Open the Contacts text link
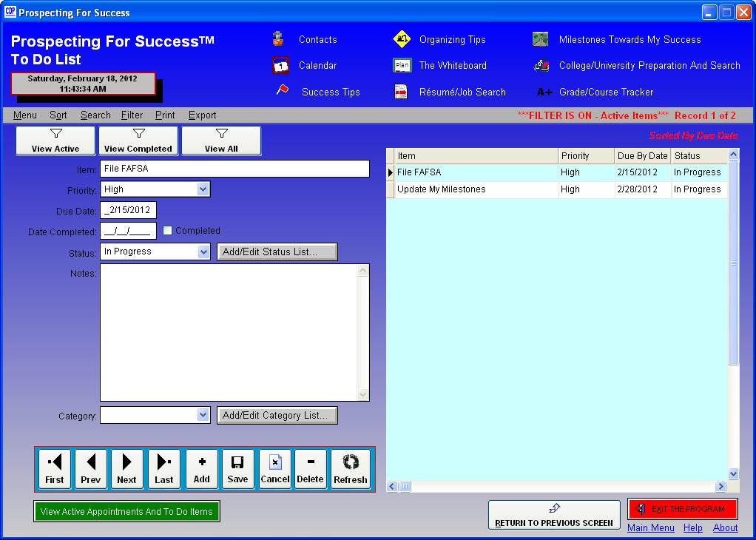This screenshot has width=756, height=540. (x=318, y=39)
